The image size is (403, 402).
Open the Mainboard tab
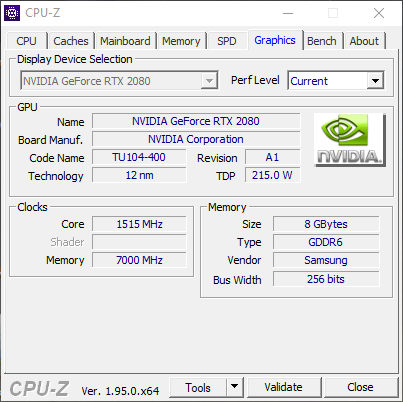125,41
